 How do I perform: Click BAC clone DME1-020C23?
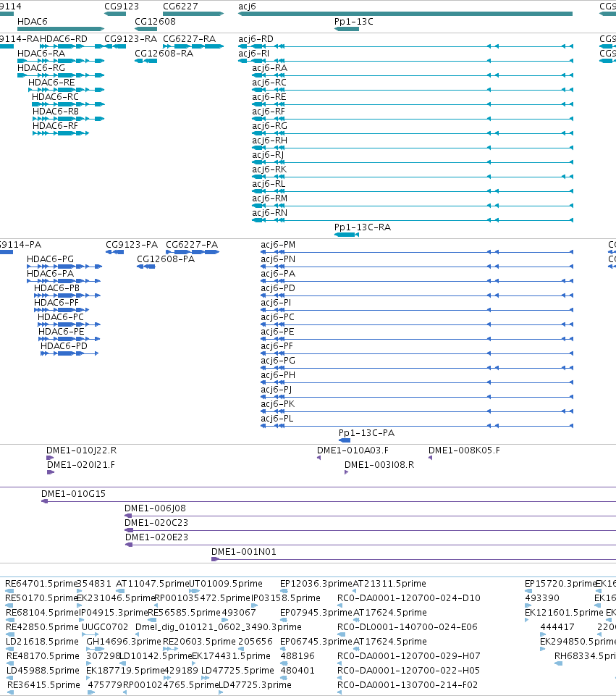coord(156,522)
